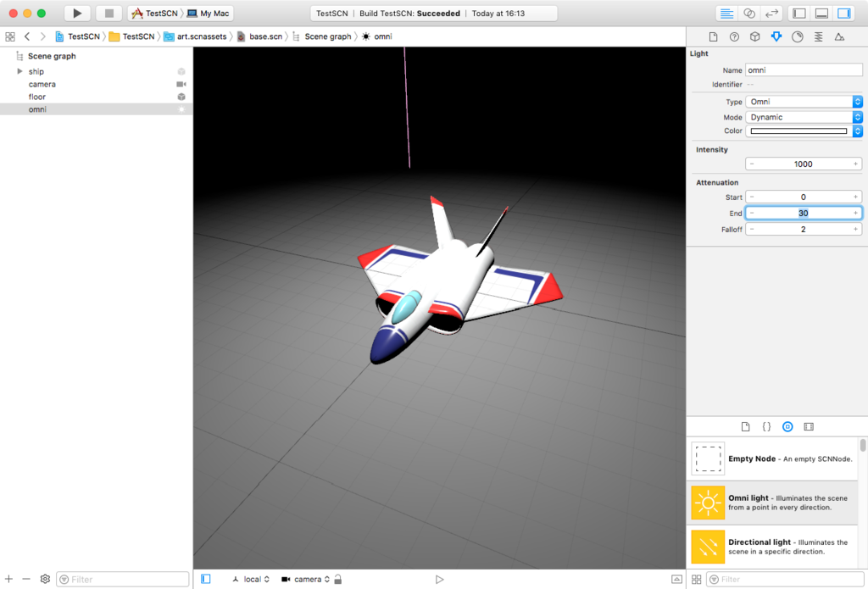Select the omni node row
The image size is (868, 589).
97,109
